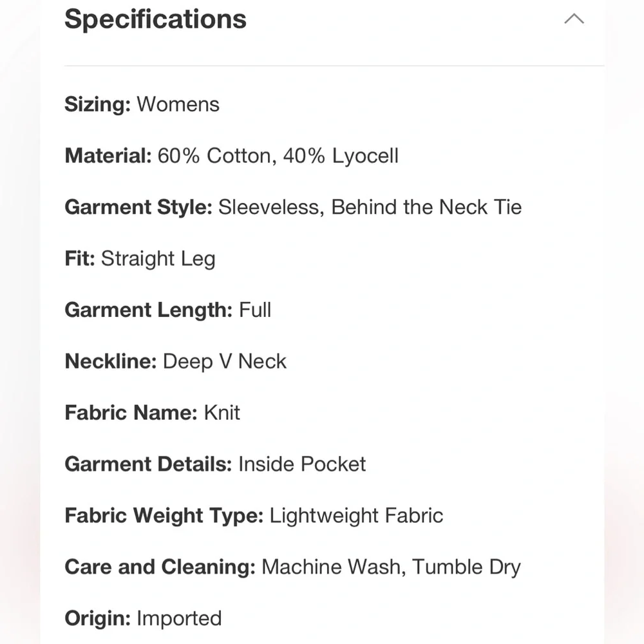Screen dimensions: 644x644
Task: Collapse the Specifications section chevron
Action: click(574, 19)
